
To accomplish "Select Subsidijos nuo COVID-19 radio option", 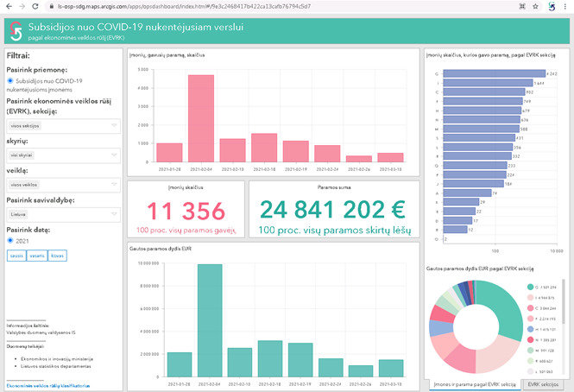I will coord(10,80).
